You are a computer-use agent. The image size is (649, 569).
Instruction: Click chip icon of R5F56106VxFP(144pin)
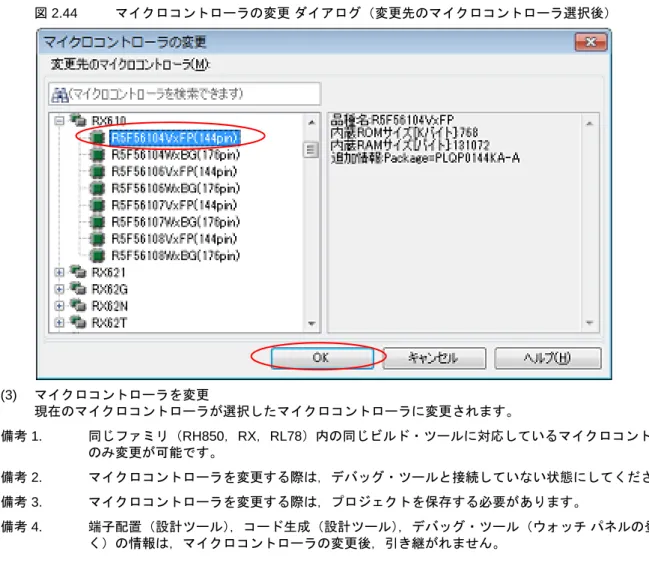pyautogui.click(x=97, y=171)
